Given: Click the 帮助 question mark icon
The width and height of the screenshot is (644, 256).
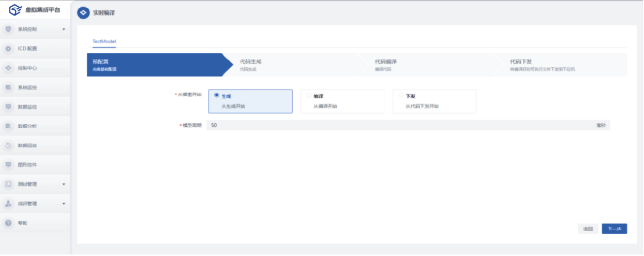Looking at the screenshot, I should pos(8,223).
